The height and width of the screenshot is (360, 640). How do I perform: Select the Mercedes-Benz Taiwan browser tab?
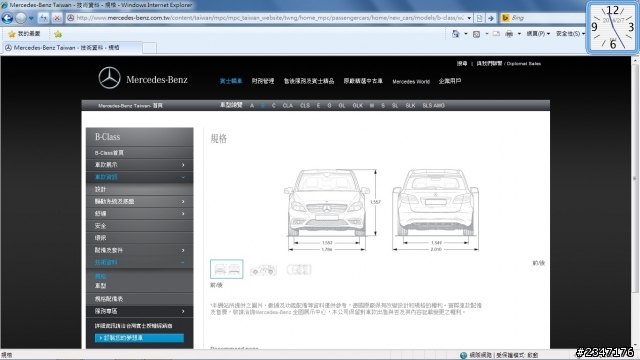click(x=72, y=48)
